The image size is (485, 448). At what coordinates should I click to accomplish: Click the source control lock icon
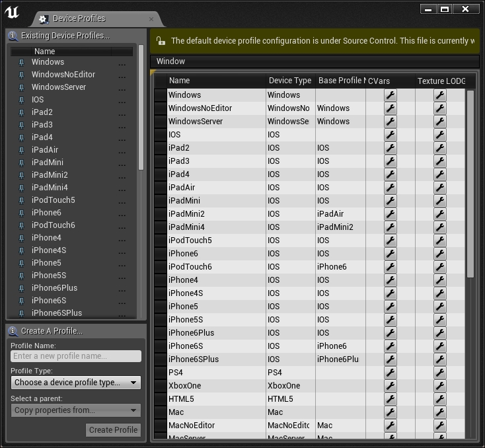click(x=161, y=41)
